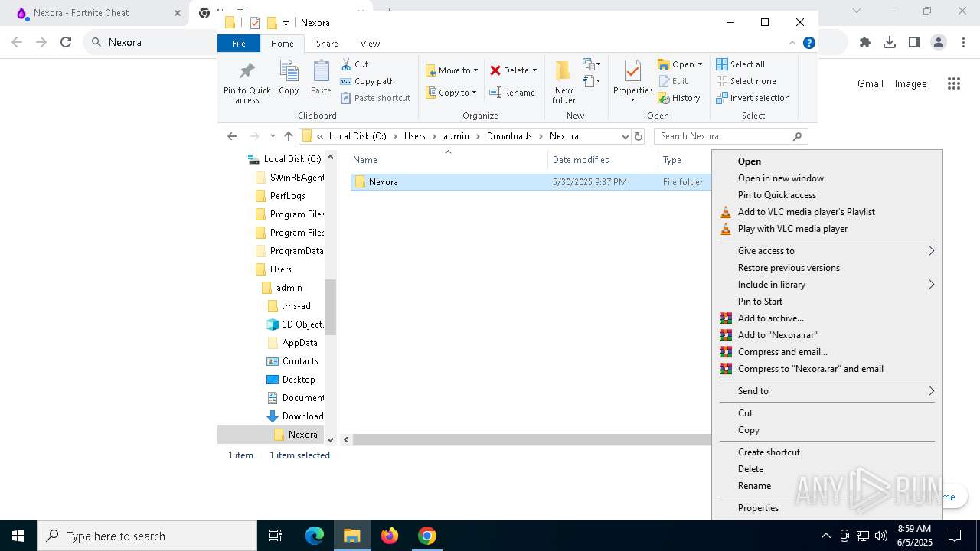Refresh the Explorer address bar

(639, 136)
